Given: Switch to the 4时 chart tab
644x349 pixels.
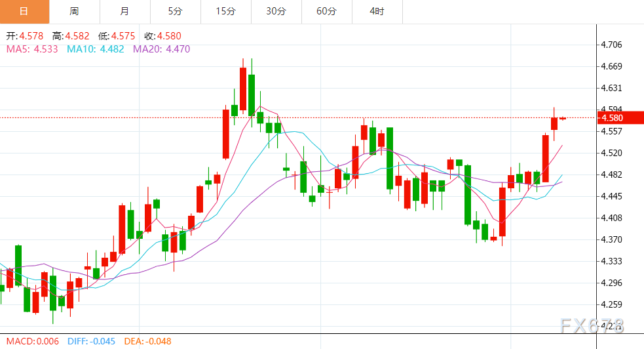Looking at the screenshot, I should coord(377,12).
